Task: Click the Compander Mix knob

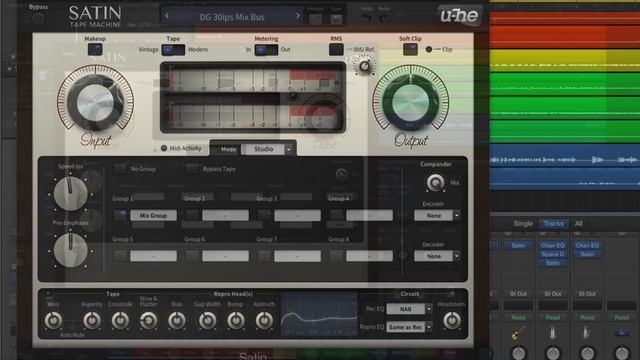Action: tap(435, 182)
